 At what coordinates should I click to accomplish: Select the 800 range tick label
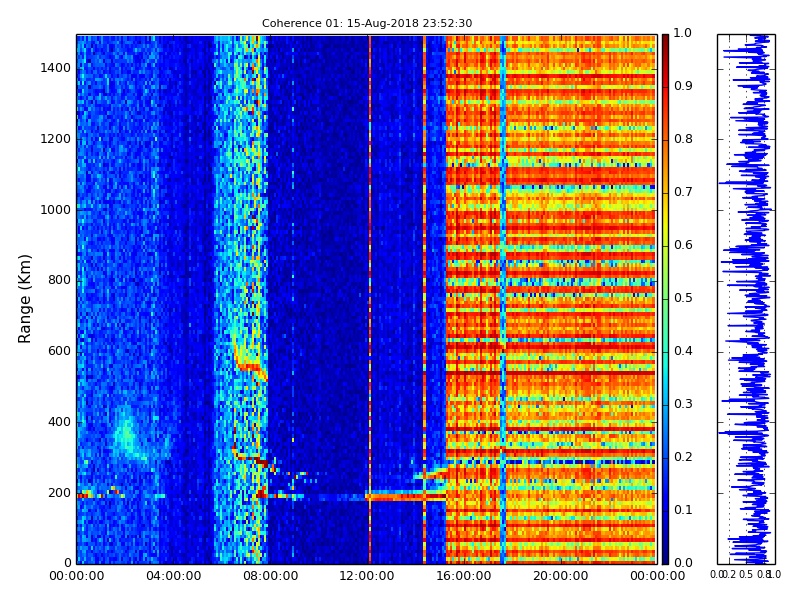point(60,280)
